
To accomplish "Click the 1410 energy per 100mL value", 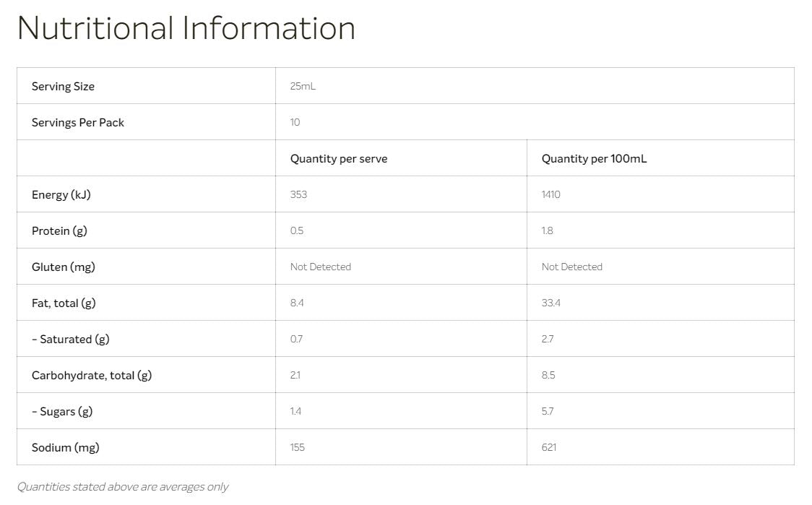I will point(550,194).
